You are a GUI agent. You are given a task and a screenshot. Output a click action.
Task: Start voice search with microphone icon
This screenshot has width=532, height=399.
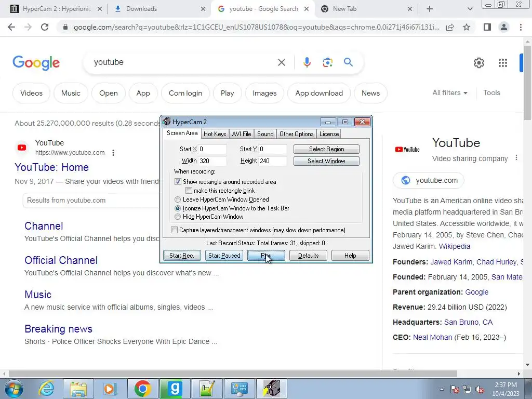point(307,62)
